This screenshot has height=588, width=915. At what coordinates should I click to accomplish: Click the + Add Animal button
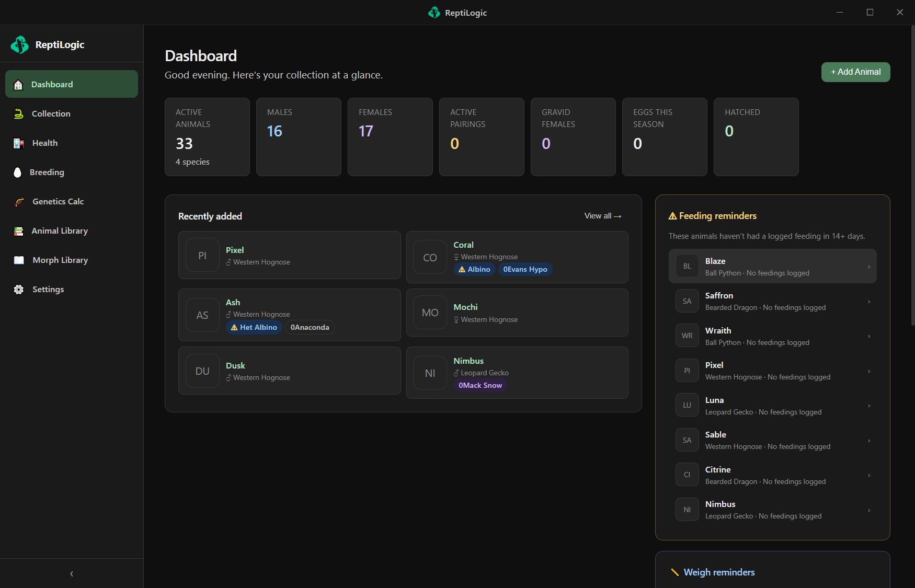855,72
